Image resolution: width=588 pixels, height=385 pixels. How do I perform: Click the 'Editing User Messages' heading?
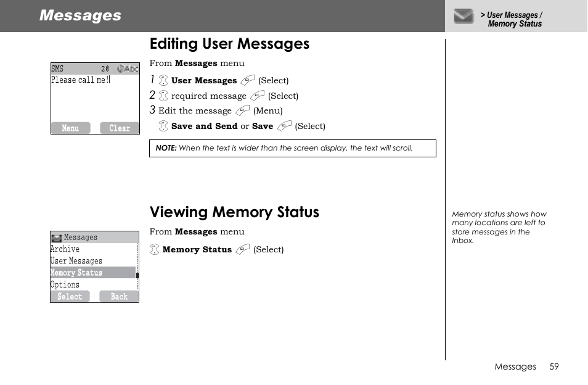tap(229, 44)
